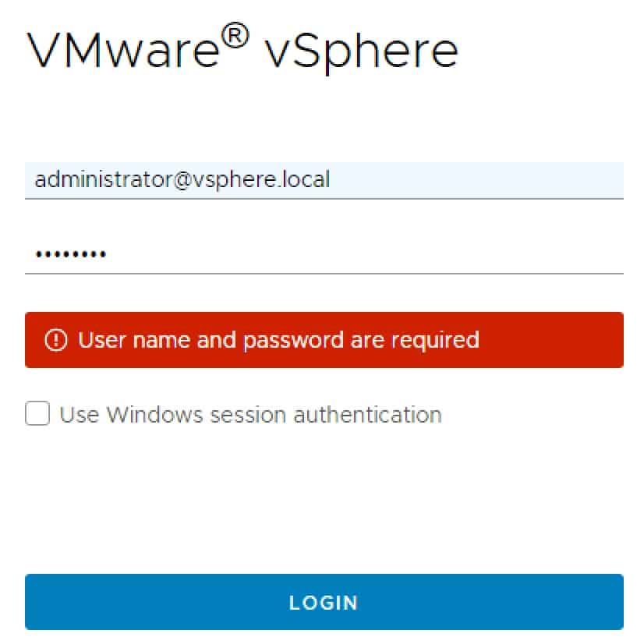Focus the password field with masked dots
This screenshot has width=644, height=644.
pyautogui.click(x=324, y=255)
